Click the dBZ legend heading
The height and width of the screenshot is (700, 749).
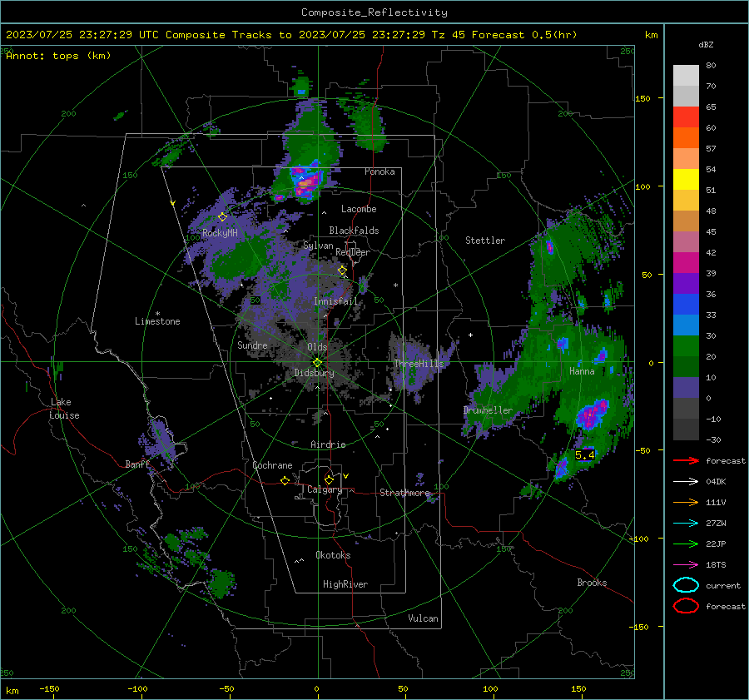coord(706,45)
